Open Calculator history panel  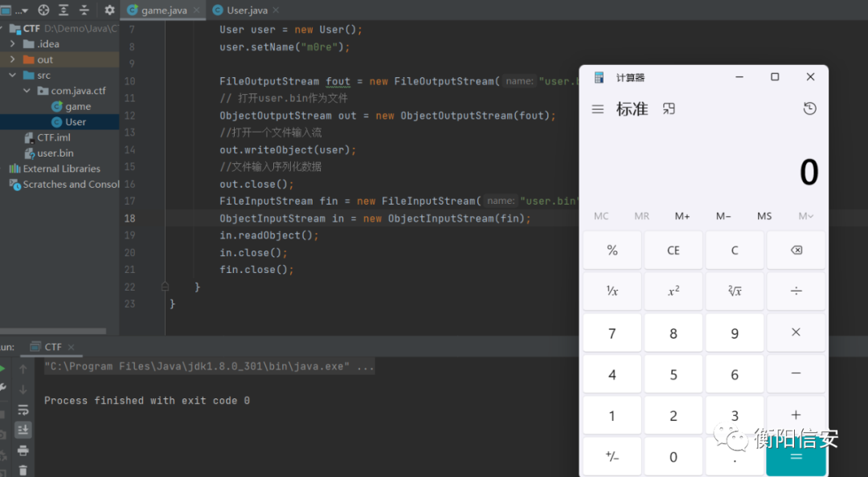pos(809,108)
